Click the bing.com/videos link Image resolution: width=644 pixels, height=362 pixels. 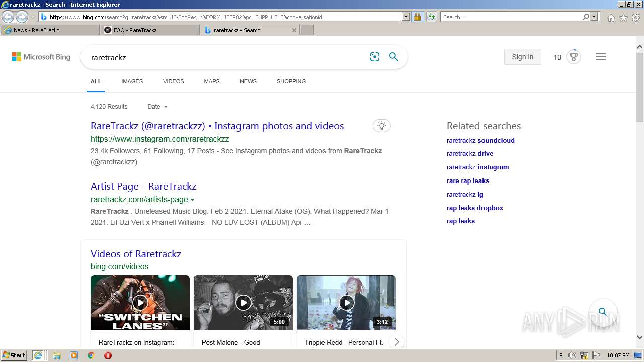(119, 266)
